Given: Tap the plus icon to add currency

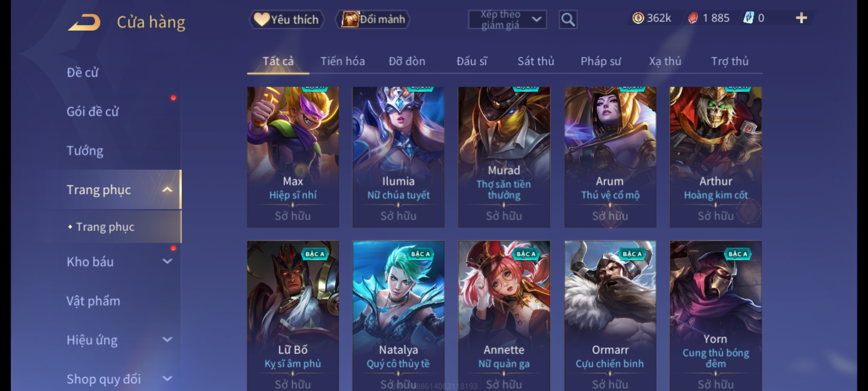Looking at the screenshot, I should [x=801, y=18].
